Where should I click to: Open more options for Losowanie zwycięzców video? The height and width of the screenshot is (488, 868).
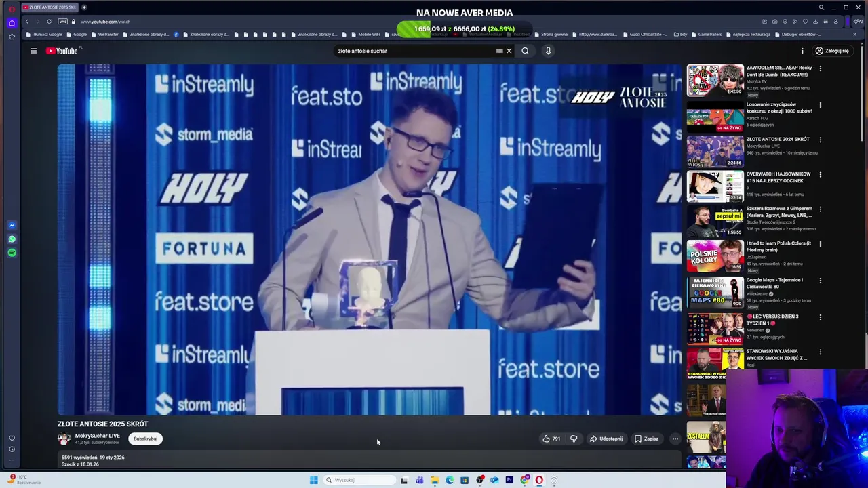(x=821, y=105)
